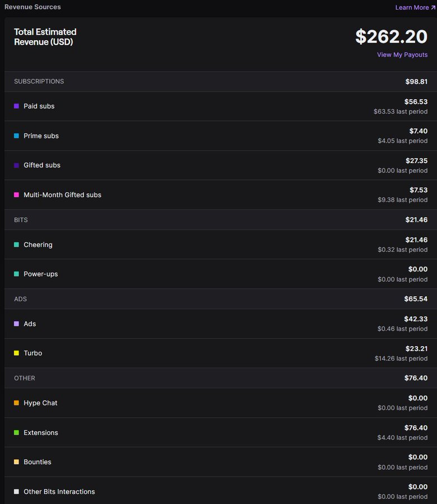This screenshot has height=504, width=437.
Task: Click the $56.53 Paid subs amount
Action: point(416,101)
